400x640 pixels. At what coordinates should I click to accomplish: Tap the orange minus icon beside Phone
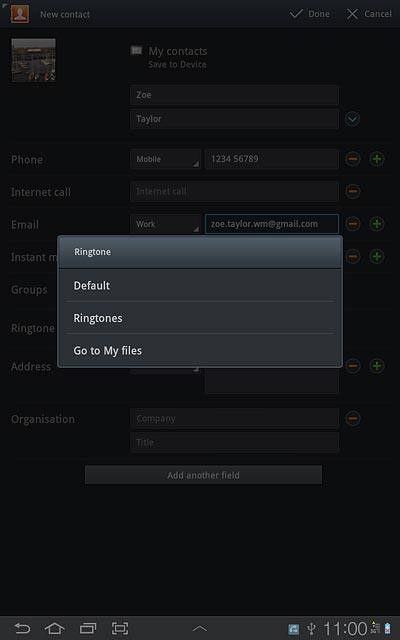pyautogui.click(x=353, y=159)
